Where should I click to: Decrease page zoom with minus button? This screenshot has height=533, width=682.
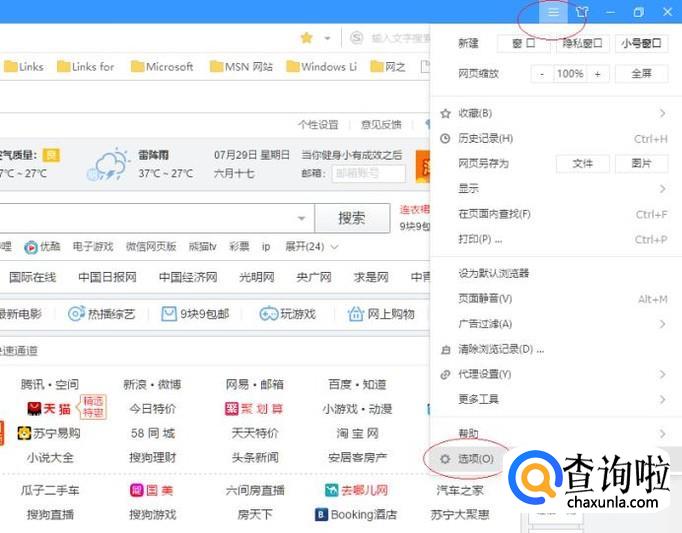pos(542,74)
